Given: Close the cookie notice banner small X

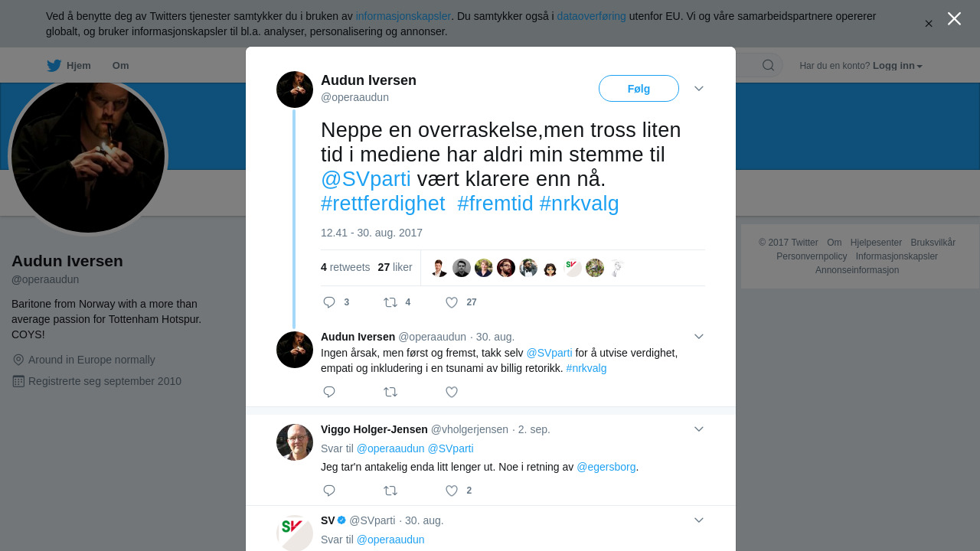Looking at the screenshot, I should (929, 24).
